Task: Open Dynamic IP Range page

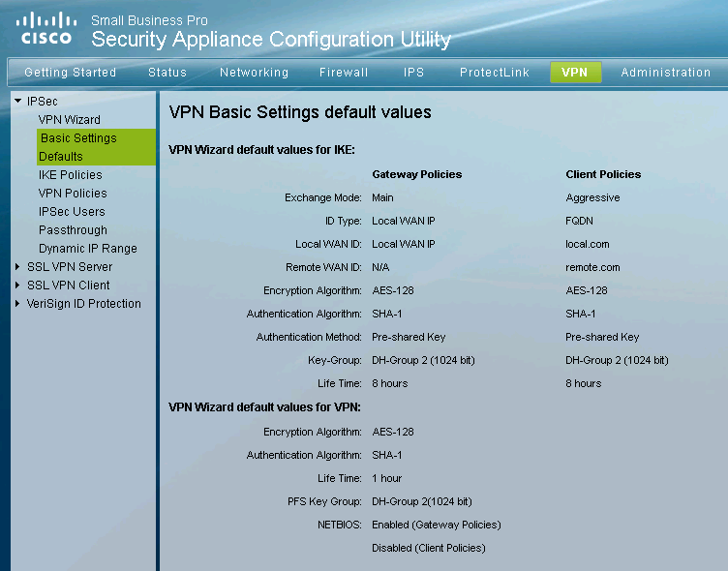Action: point(88,249)
